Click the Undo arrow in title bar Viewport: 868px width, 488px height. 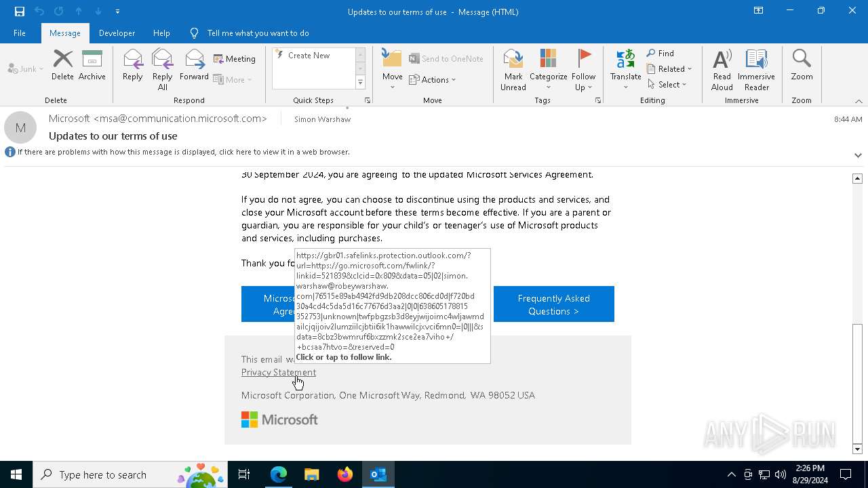click(39, 12)
